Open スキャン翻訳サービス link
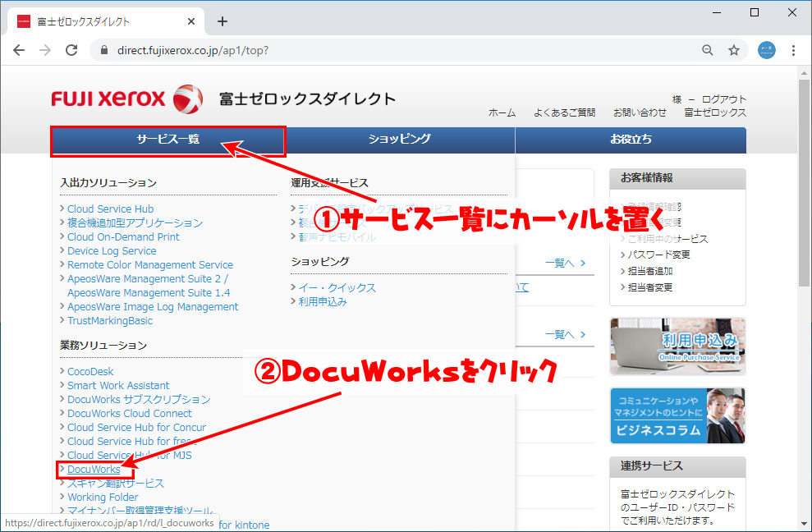 (x=116, y=484)
